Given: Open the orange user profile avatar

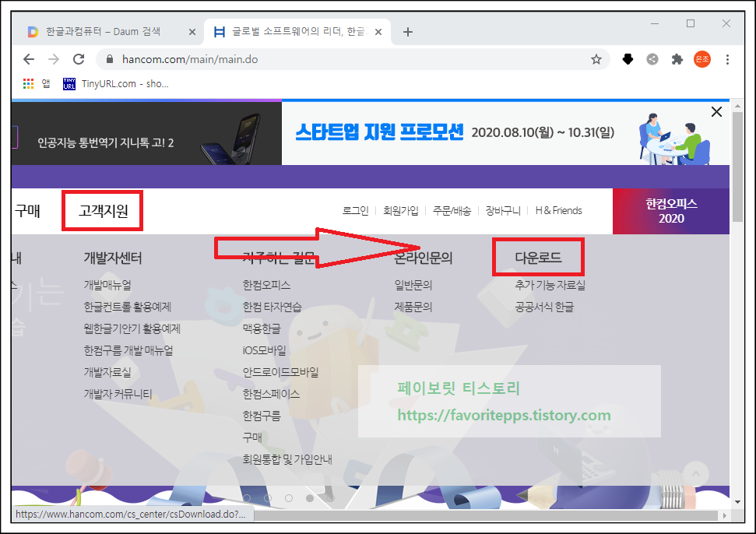Looking at the screenshot, I should pyautogui.click(x=702, y=59).
